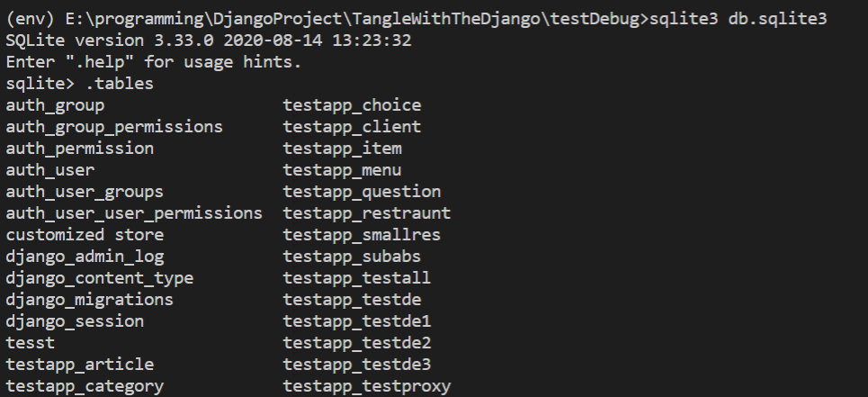Screen dimensions: 868x397
Task: Click the tesst table name
Action: point(30,343)
